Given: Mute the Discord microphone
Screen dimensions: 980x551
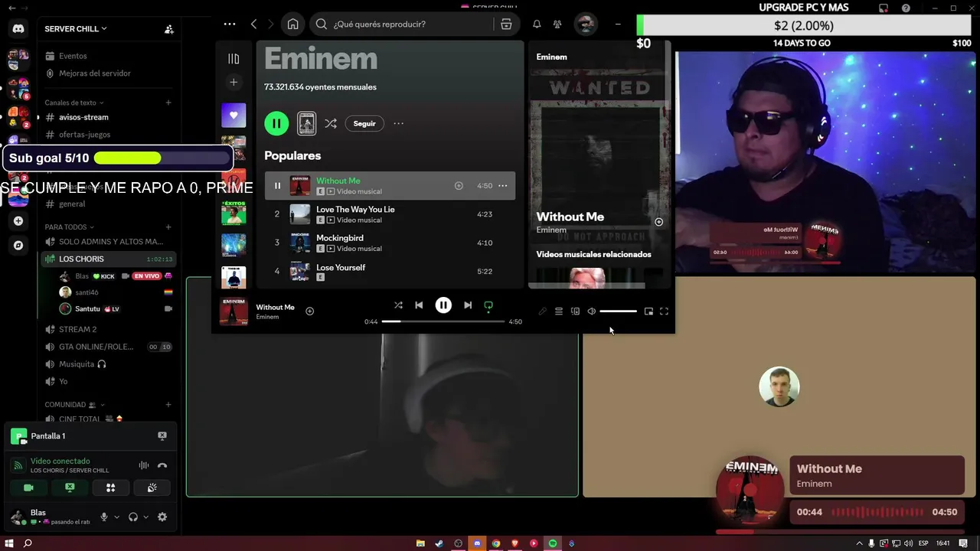Looking at the screenshot, I should [104, 517].
